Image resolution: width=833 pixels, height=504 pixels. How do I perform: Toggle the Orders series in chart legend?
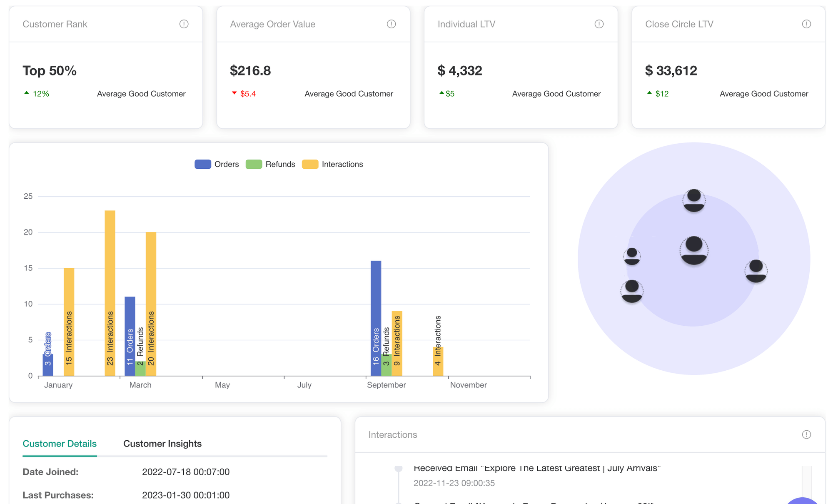point(226,164)
